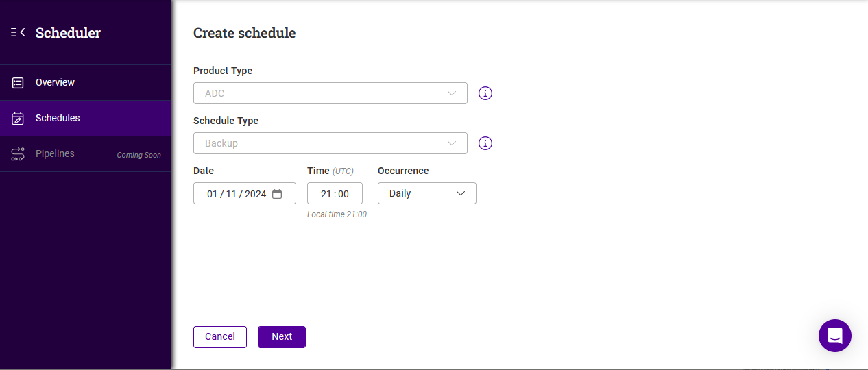868x370 pixels.
Task: Select the Pipelines menu item
Action: 86,154
